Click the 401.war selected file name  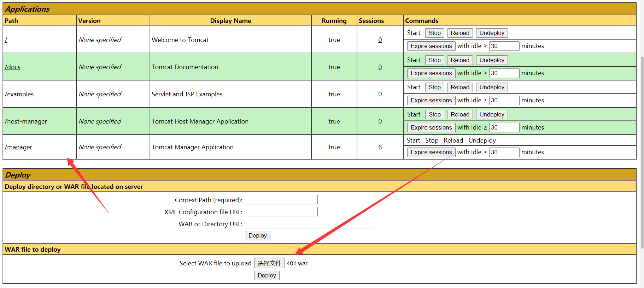(297, 263)
